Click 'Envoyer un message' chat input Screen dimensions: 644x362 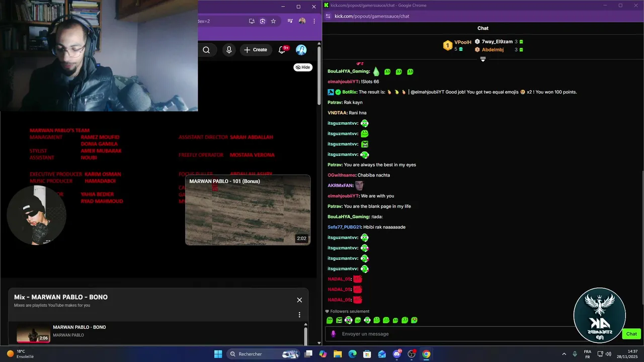[x=450, y=334]
